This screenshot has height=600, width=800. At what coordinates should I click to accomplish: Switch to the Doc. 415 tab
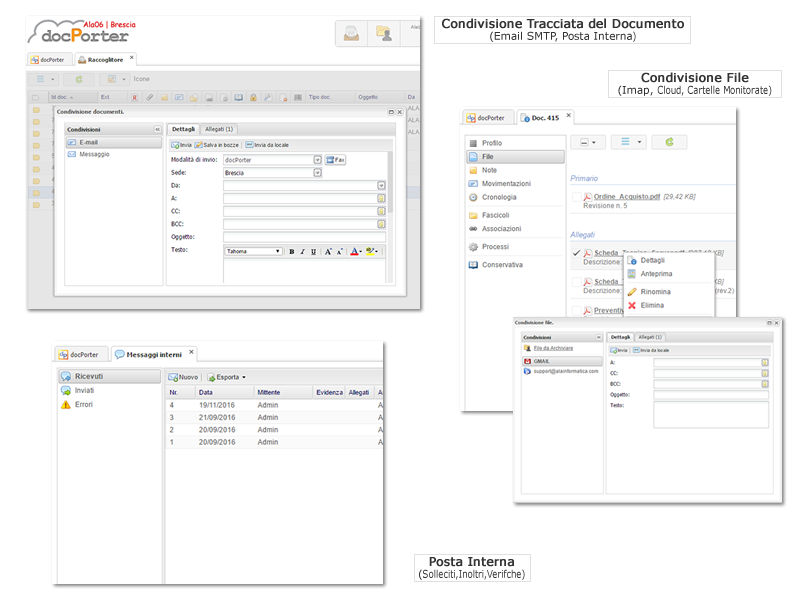545,118
